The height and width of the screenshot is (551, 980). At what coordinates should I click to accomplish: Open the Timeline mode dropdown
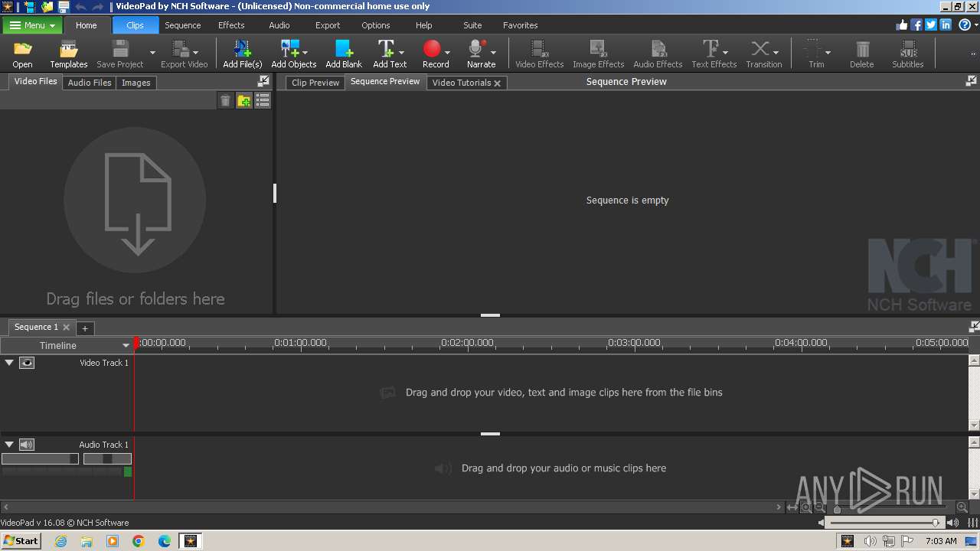click(126, 346)
